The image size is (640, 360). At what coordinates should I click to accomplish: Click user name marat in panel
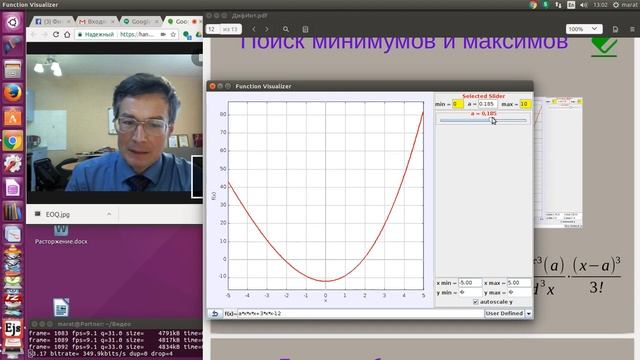(629, 5)
